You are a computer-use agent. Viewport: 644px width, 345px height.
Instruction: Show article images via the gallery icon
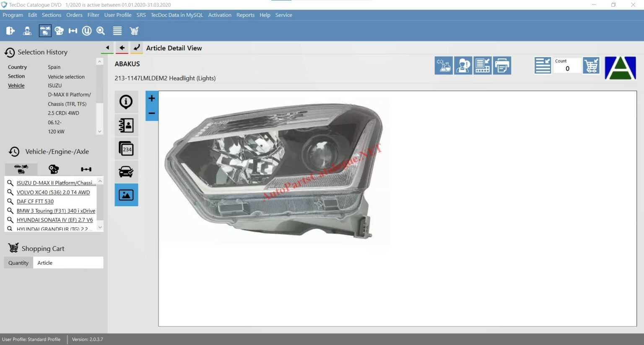[x=126, y=194]
